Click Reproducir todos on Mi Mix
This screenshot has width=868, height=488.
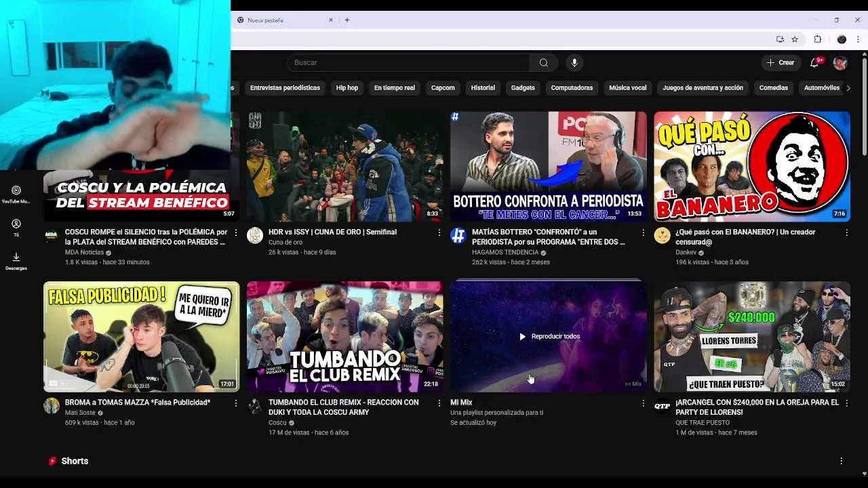tap(549, 336)
